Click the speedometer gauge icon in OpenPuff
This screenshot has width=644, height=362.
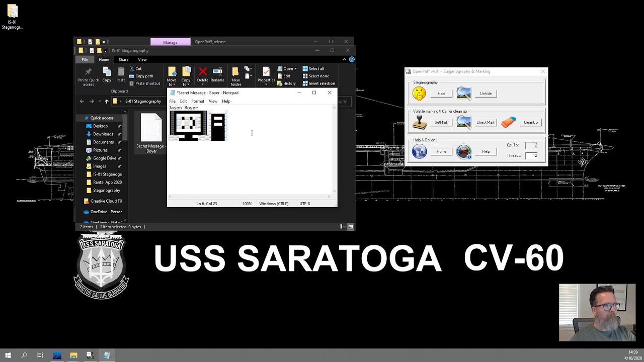click(x=463, y=151)
